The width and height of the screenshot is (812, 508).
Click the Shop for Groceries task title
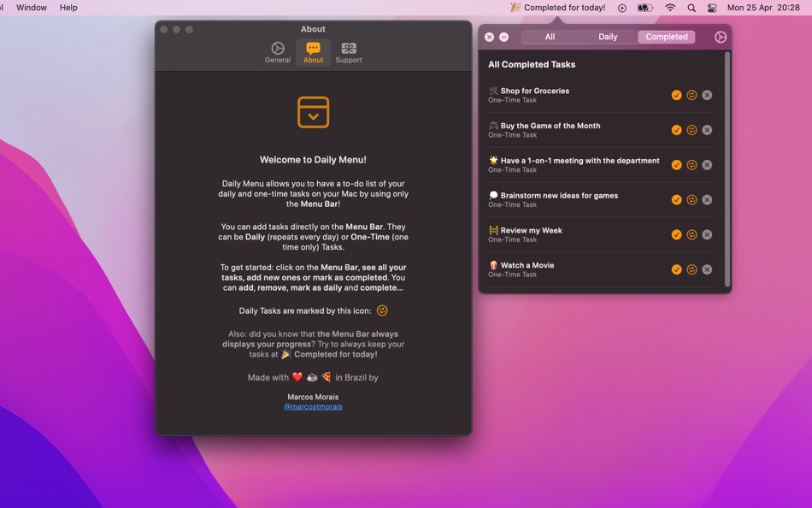pos(535,91)
